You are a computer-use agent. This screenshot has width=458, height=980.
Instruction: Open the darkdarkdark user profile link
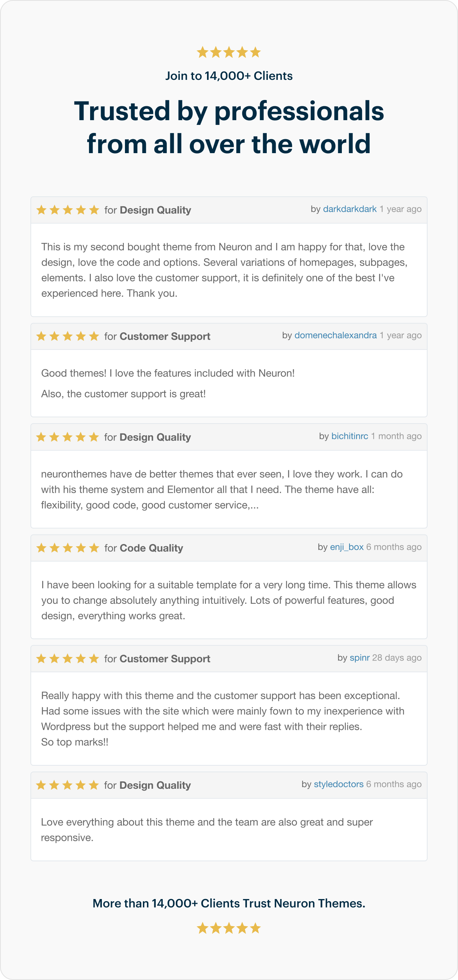(x=350, y=209)
